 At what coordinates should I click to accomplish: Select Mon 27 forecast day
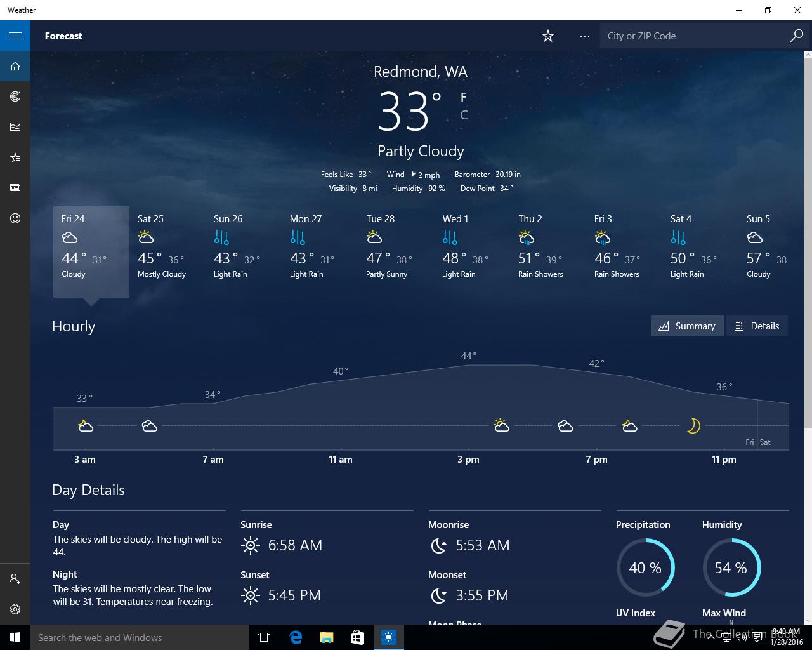pyautogui.click(x=320, y=251)
